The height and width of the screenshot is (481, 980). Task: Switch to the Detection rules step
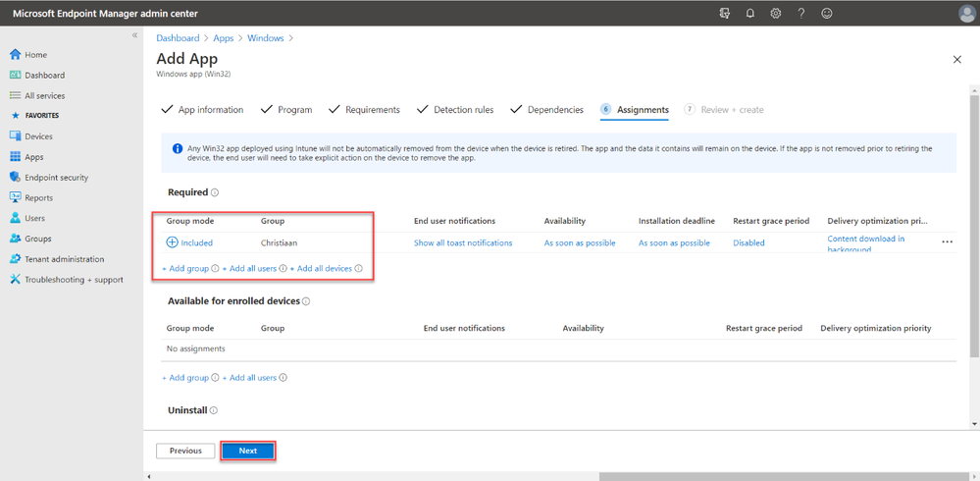[455, 110]
